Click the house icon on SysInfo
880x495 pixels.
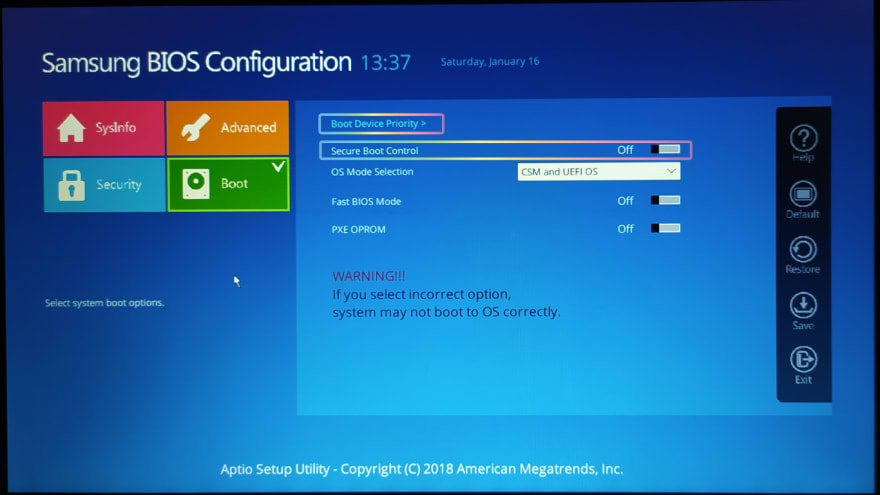(x=71, y=128)
